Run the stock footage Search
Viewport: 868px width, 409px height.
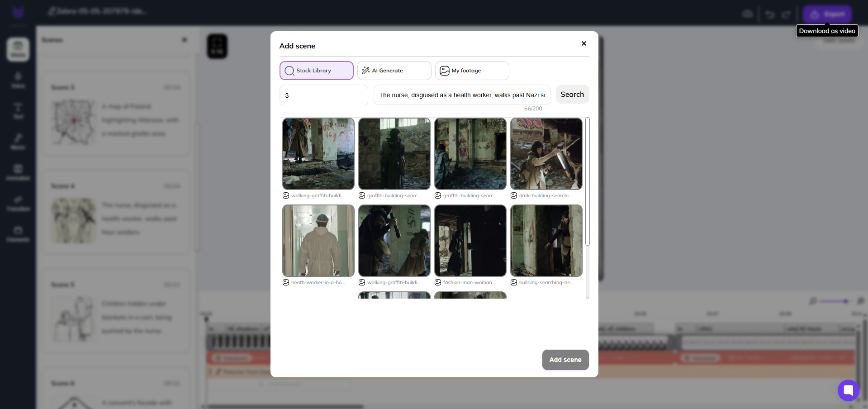[x=572, y=94]
